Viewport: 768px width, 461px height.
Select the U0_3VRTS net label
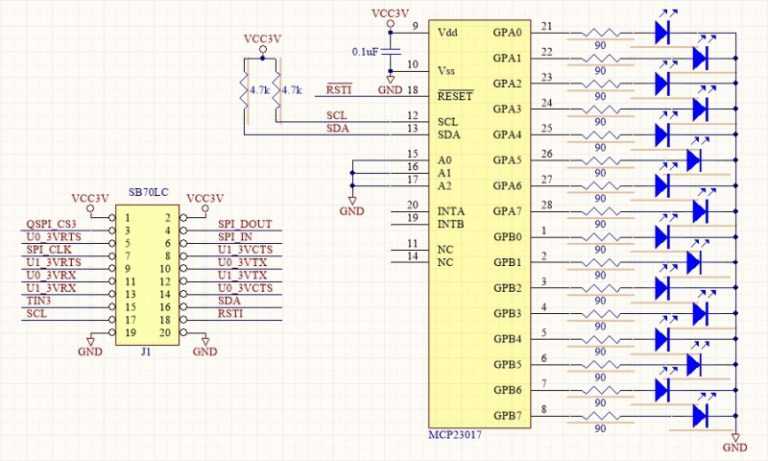click(x=54, y=237)
